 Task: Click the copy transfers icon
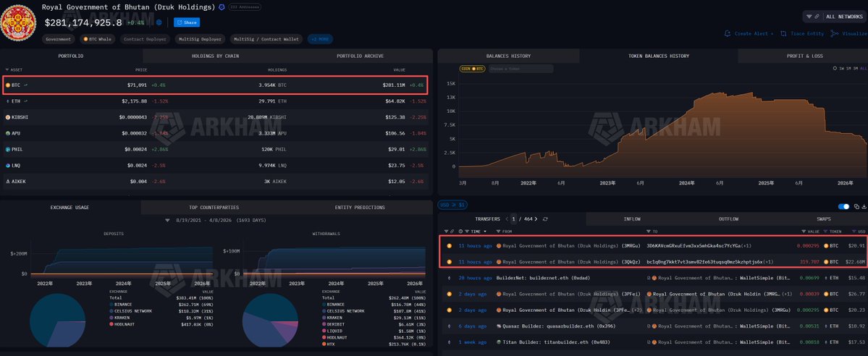[856, 206]
